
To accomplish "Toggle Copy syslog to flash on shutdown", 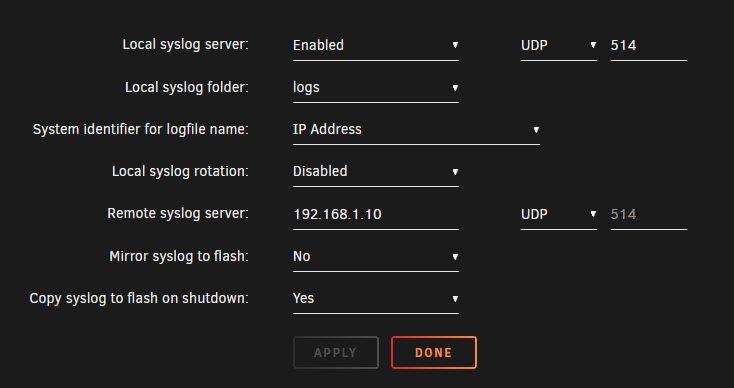I will click(375, 299).
